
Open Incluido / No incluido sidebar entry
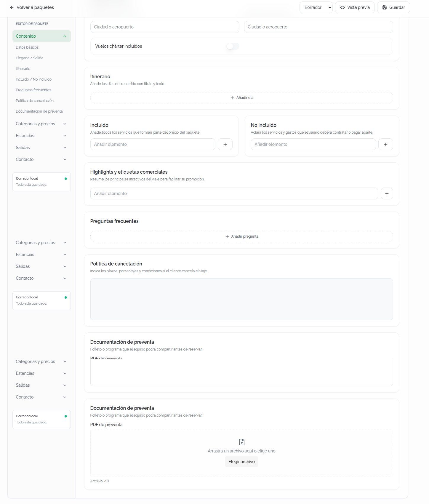tap(34, 79)
